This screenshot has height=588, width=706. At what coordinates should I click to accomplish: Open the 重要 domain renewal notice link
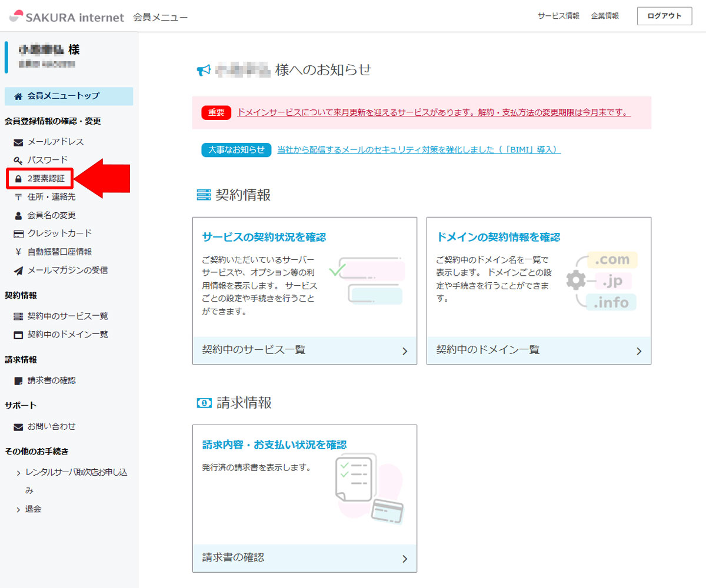[433, 112]
